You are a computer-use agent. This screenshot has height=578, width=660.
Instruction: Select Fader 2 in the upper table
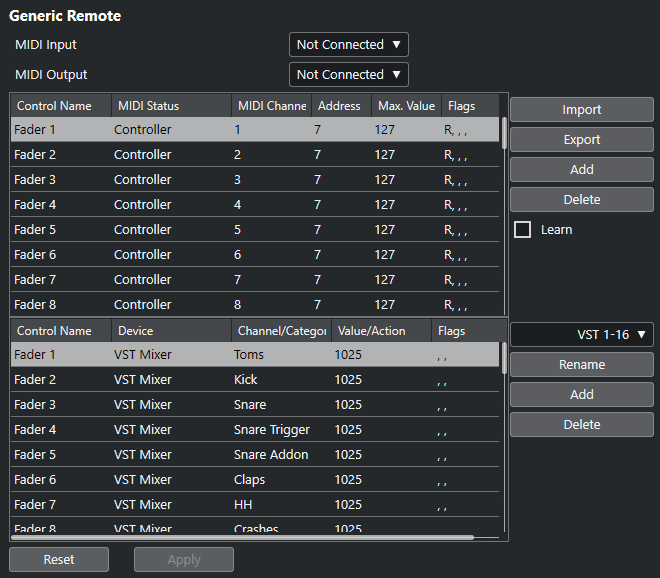click(255, 154)
